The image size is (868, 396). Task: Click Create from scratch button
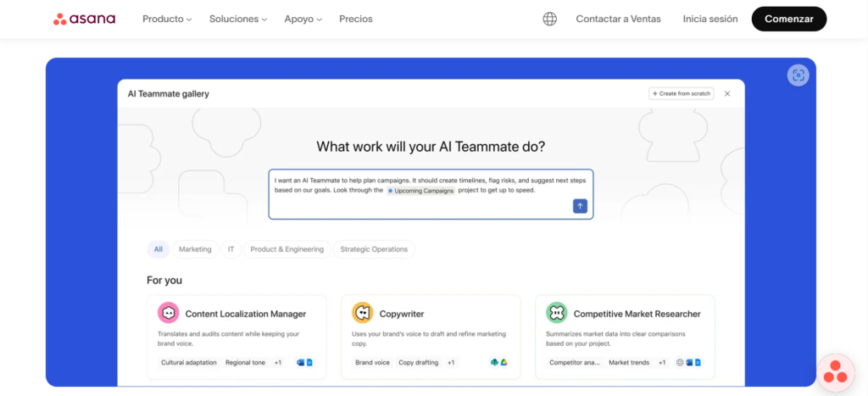tap(682, 93)
